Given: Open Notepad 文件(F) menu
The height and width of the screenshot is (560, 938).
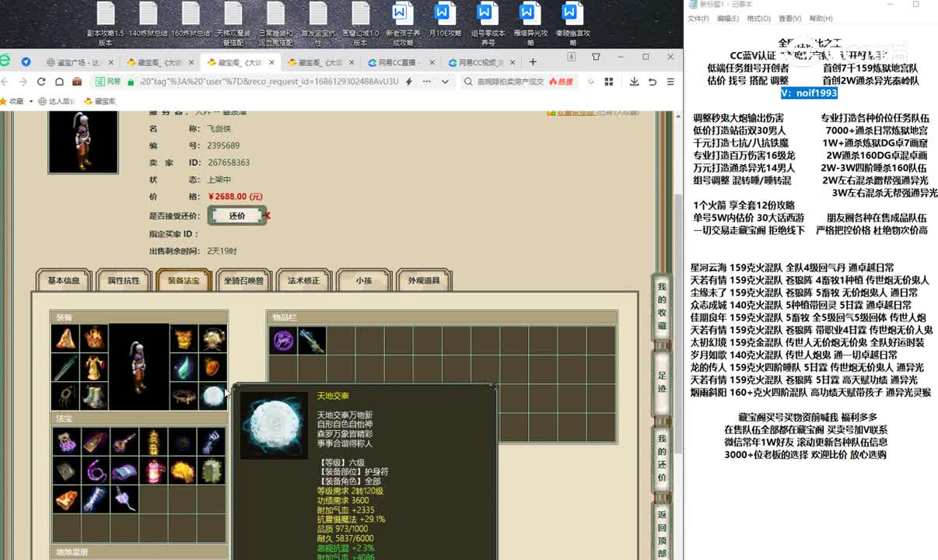Looking at the screenshot, I should tap(698, 19).
